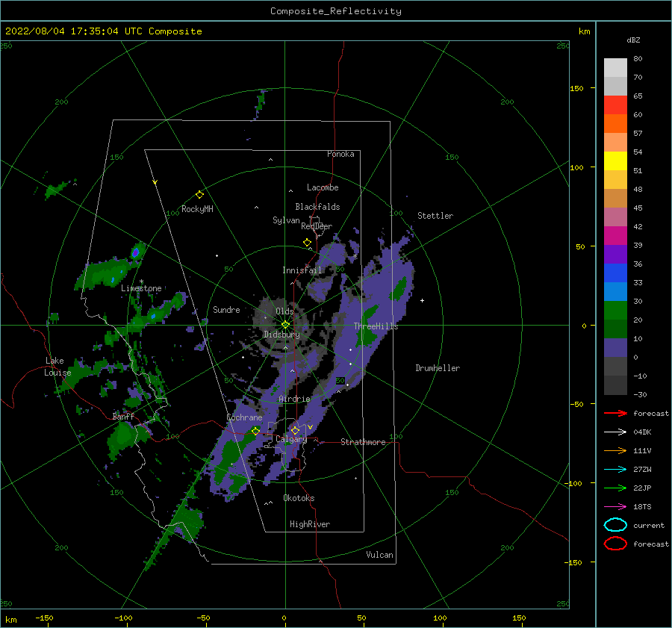Click the red forecast arrow legend icon

(615, 413)
